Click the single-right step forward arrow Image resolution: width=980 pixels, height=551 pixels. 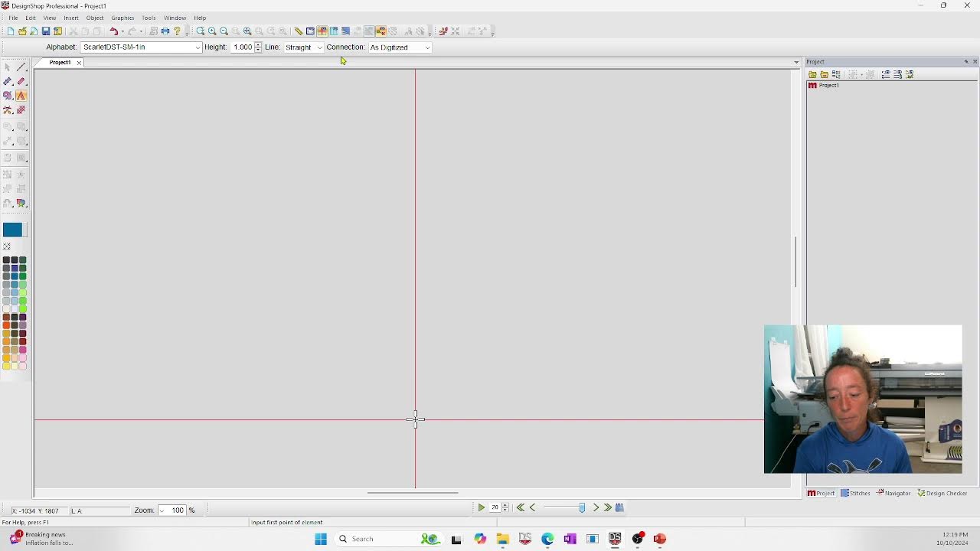pos(596,507)
